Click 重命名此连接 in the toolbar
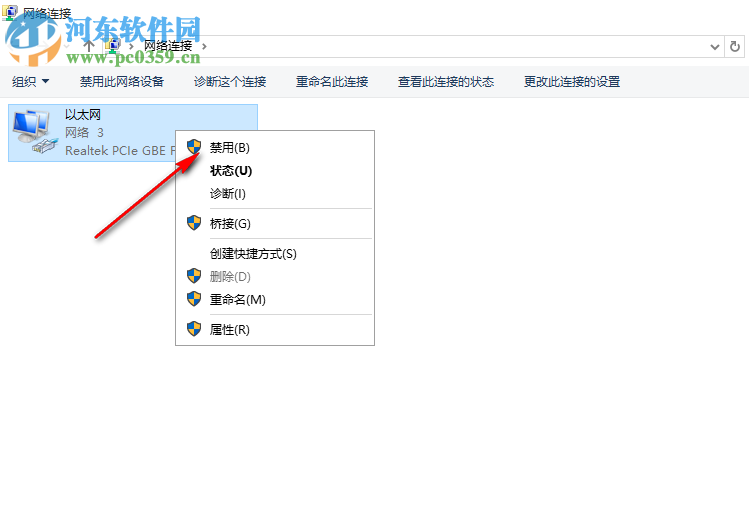749x522 pixels. [x=332, y=82]
